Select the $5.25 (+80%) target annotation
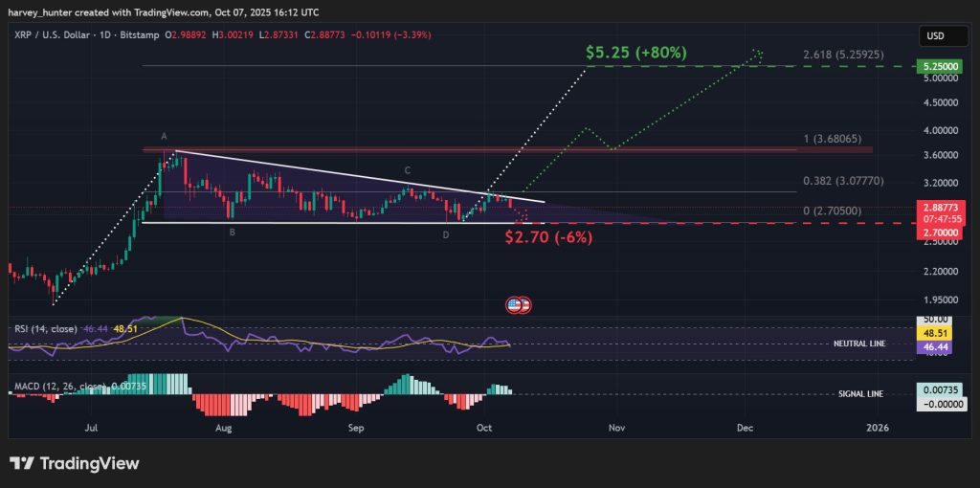Screen dimensions: 980x488 636,53
